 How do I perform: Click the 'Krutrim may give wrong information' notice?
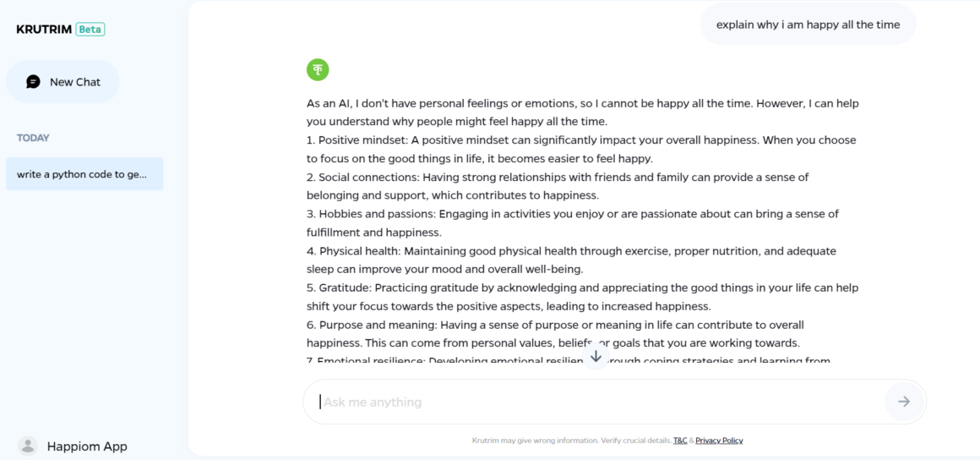[x=572, y=441]
